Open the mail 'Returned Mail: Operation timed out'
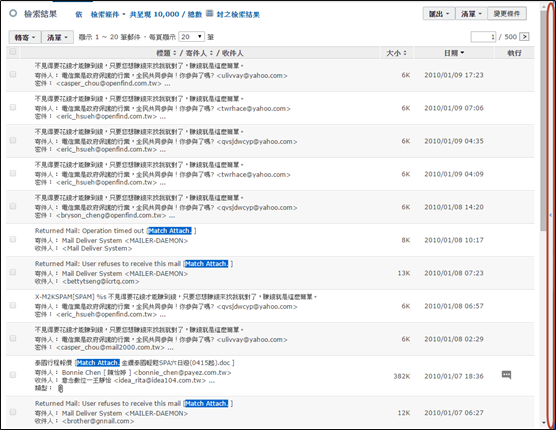Screen dimensions: 556x430 coord(89,231)
